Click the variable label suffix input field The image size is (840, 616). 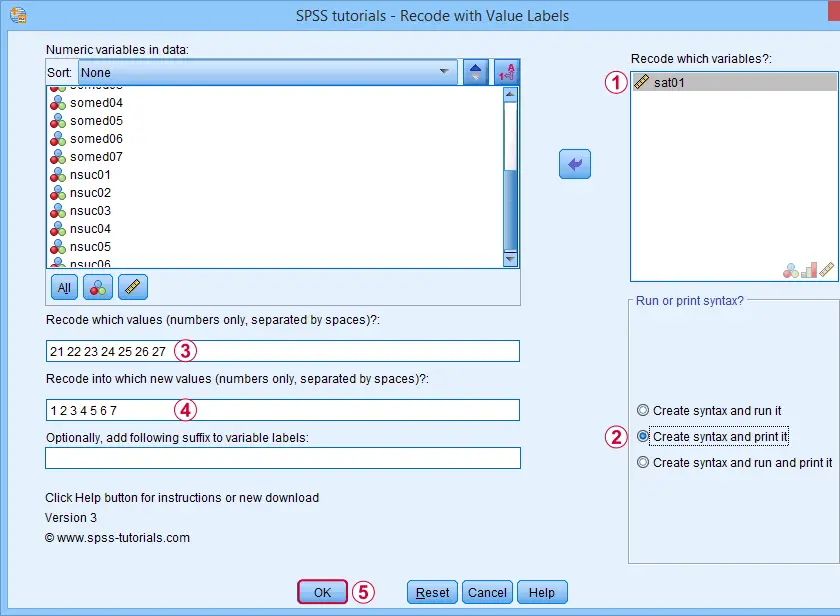pyautogui.click(x=283, y=459)
